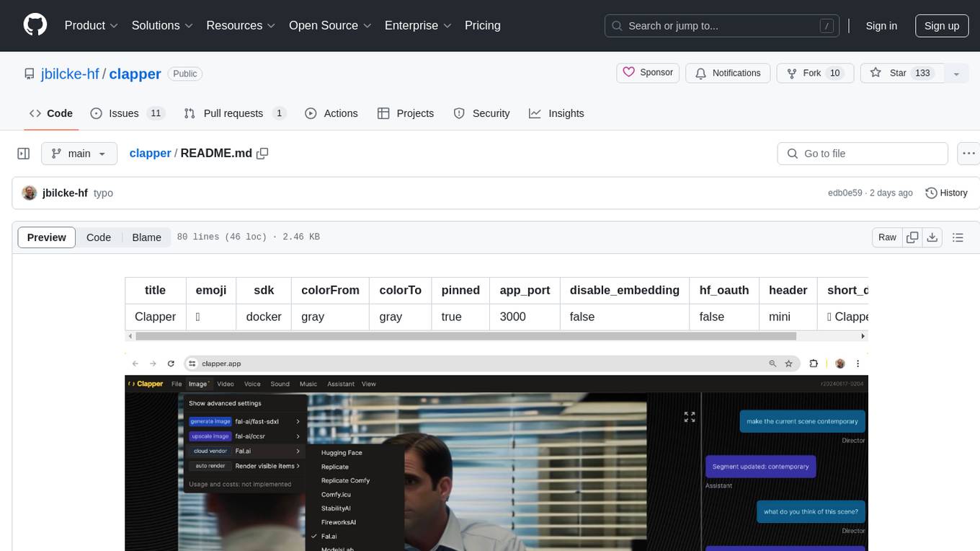
Task: Click the table scrollbar right arrow
Action: click(x=863, y=336)
